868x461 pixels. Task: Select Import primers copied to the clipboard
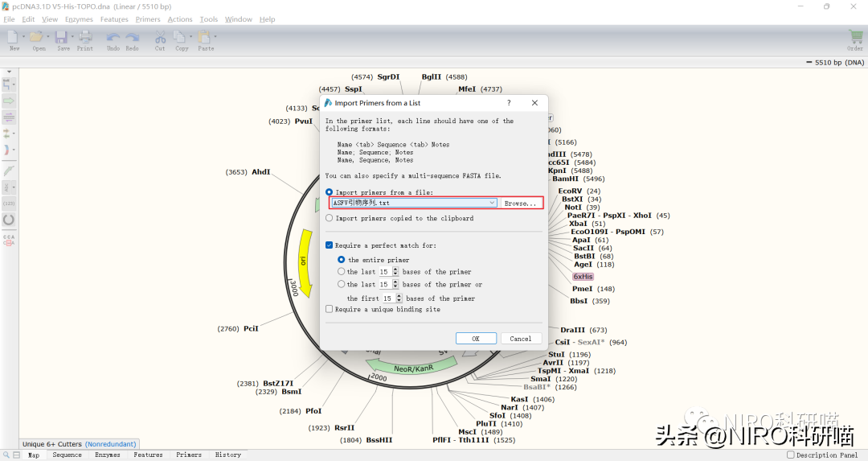(330, 218)
